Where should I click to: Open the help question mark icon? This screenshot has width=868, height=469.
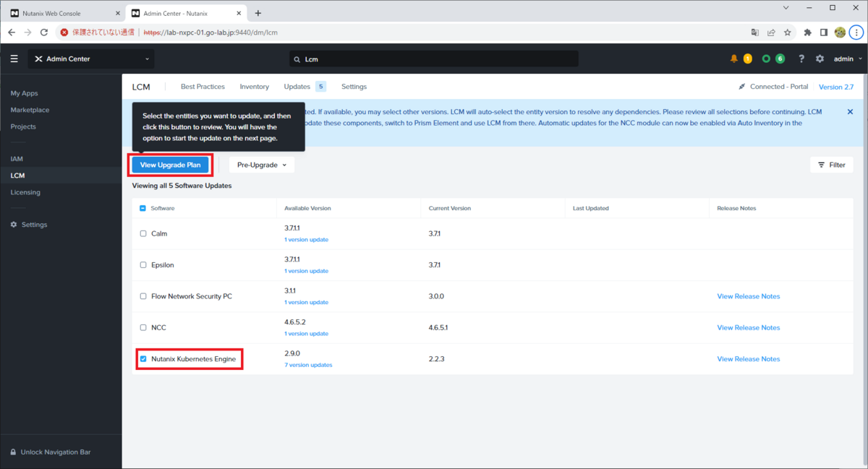tap(801, 59)
